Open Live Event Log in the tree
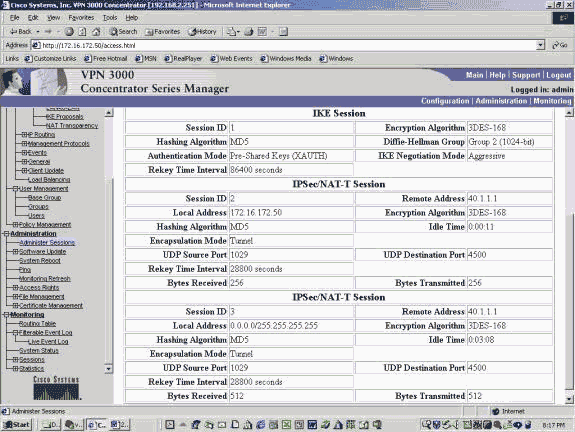 pyautogui.click(x=48, y=341)
